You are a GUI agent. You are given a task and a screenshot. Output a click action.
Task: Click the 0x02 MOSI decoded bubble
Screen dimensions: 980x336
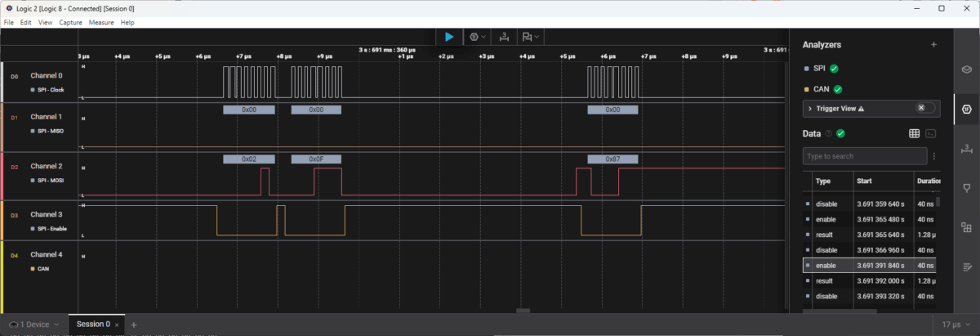point(249,159)
